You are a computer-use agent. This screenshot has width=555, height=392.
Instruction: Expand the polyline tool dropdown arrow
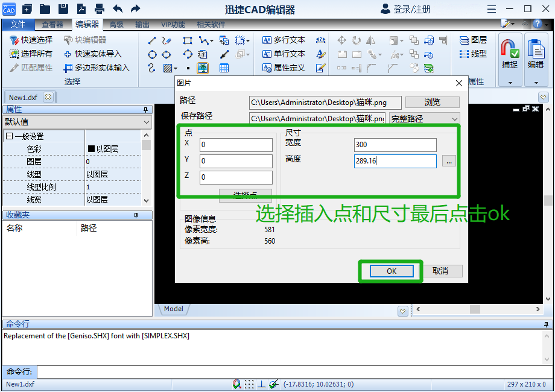click(212, 40)
